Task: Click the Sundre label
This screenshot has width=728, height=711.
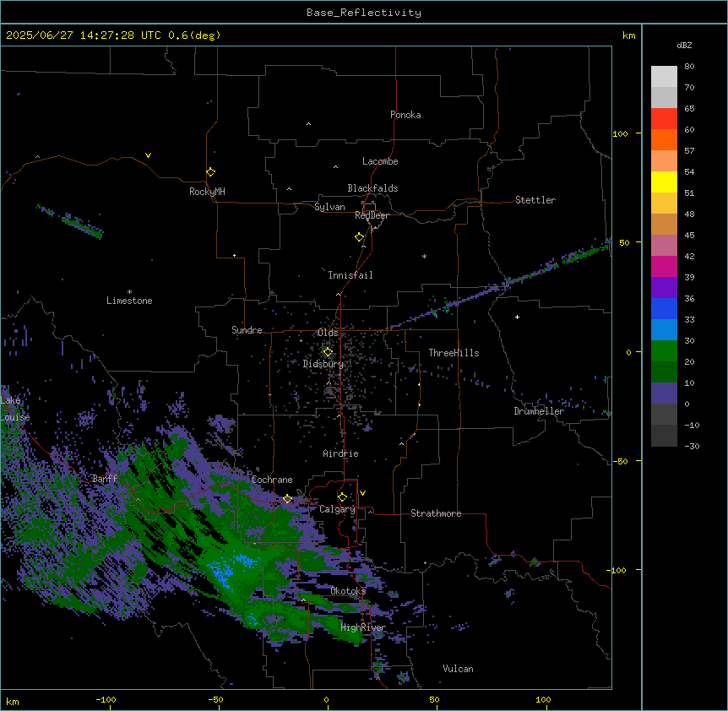Action: tap(247, 330)
